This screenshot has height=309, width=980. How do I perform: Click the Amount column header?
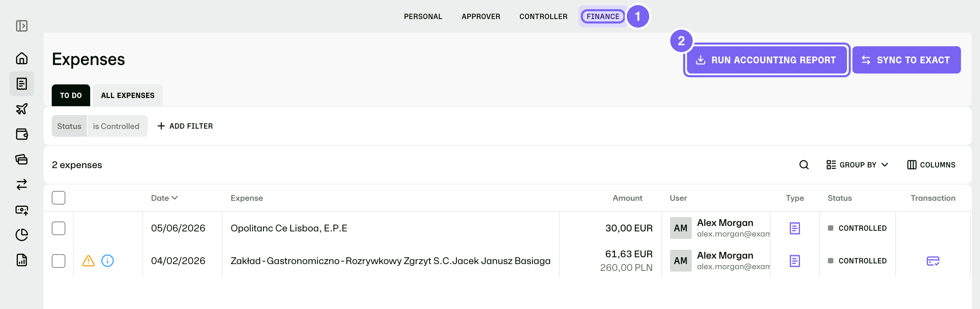(x=627, y=198)
